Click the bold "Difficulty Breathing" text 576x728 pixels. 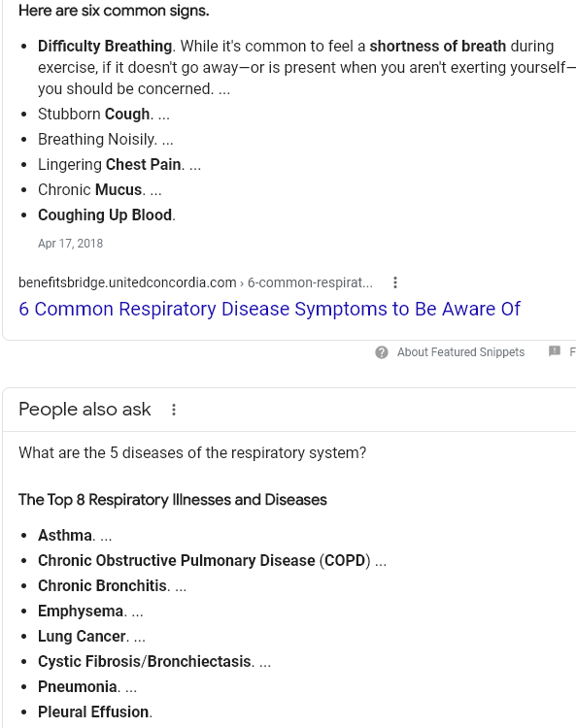click(105, 46)
